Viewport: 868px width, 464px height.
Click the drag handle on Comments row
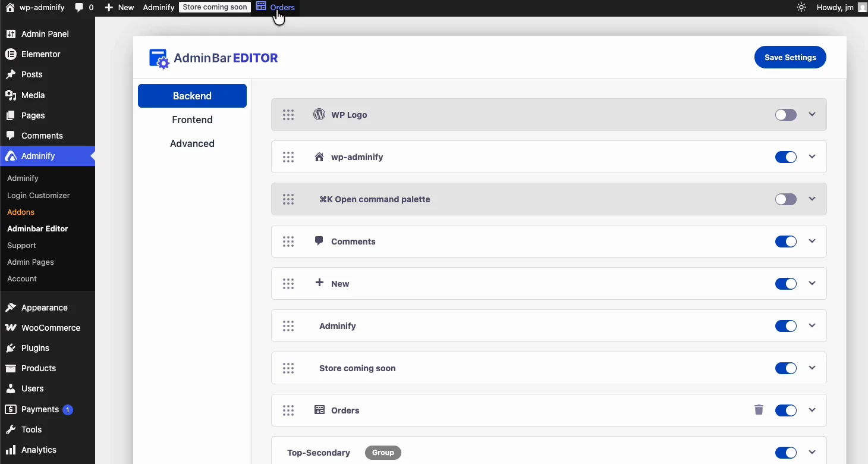[x=289, y=242]
